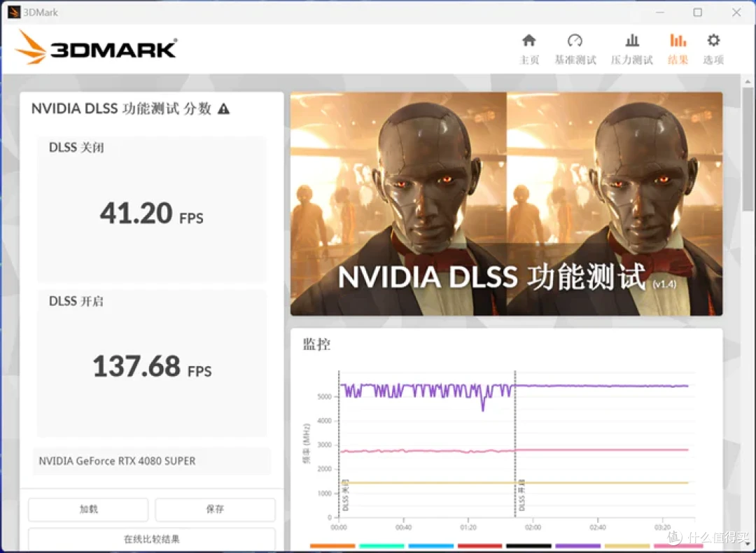Toggle the blue legend swatch under the chart
Viewport: 756px width, 553px height.
point(431,546)
